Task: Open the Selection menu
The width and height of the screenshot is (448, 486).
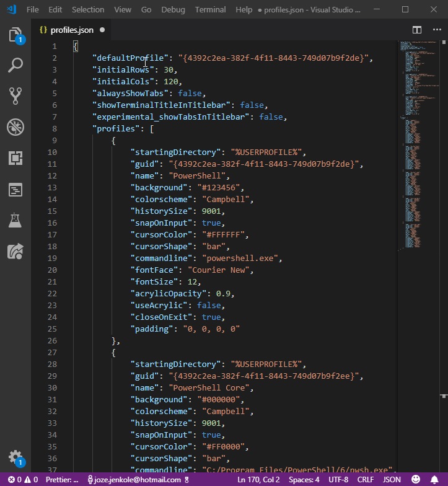Action: point(88,10)
